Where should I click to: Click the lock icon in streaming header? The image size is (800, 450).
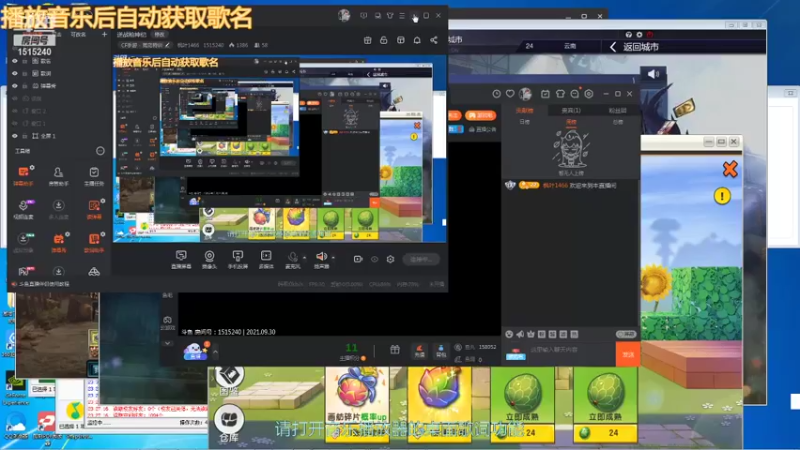coord(384,40)
